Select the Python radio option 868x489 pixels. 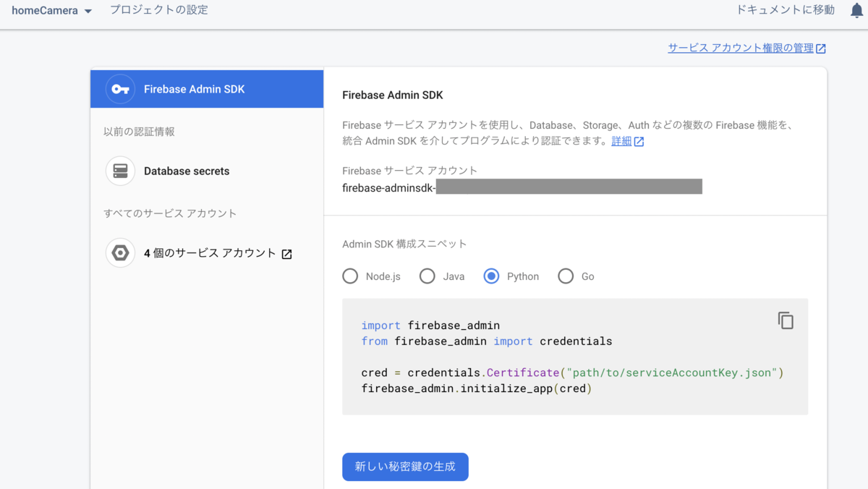[x=492, y=276]
